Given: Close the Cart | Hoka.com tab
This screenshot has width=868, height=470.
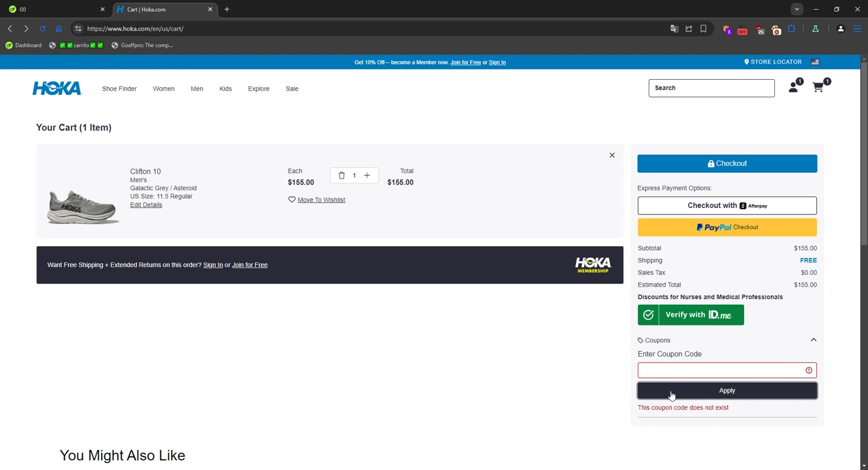Looking at the screenshot, I should 210,9.
